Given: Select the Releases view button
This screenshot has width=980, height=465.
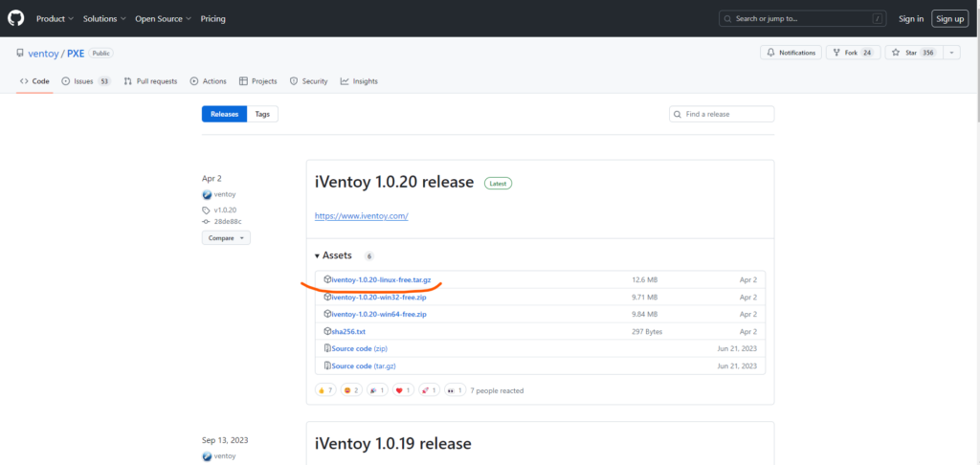Looking at the screenshot, I should [x=224, y=115].
